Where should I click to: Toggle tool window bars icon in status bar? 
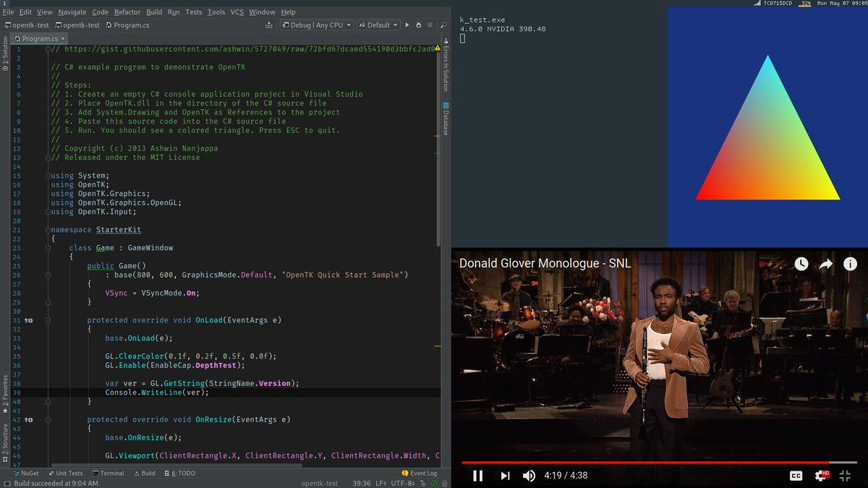[x=6, y=483]
